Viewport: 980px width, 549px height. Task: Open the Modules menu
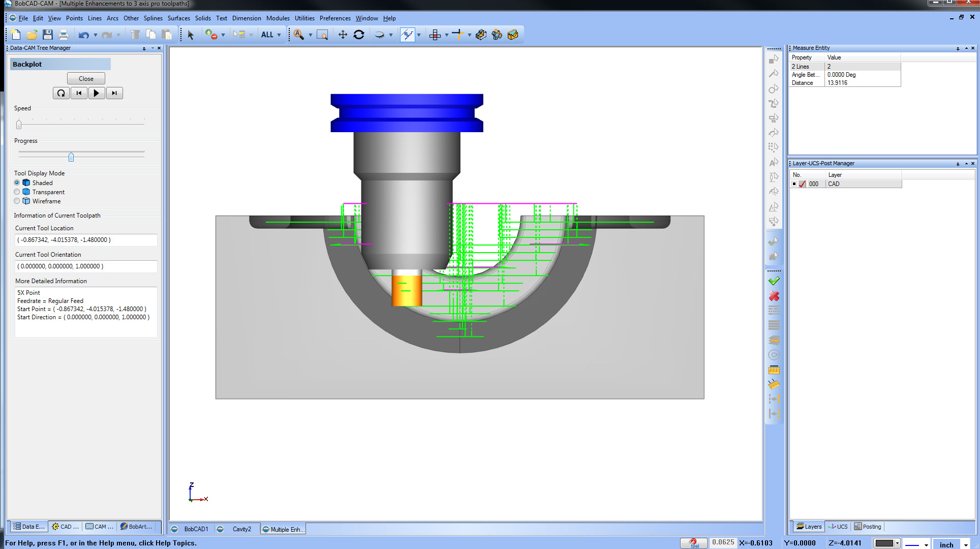278,18
